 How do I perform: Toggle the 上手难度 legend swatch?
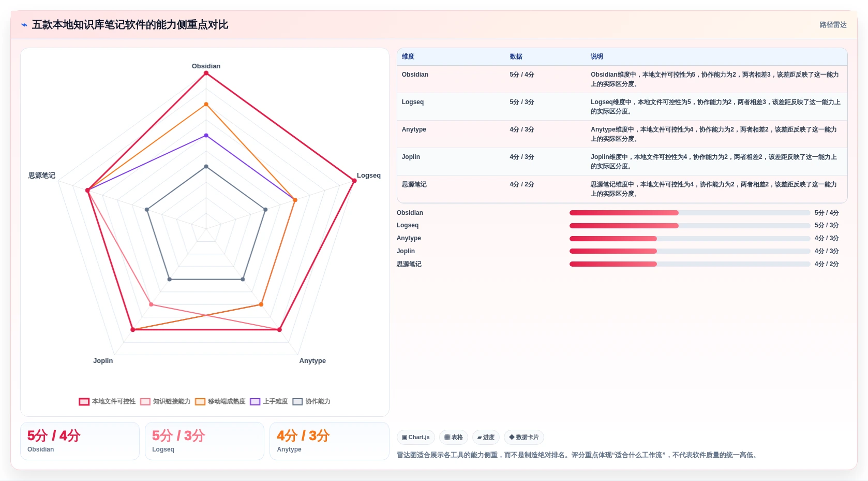point(255,402)
